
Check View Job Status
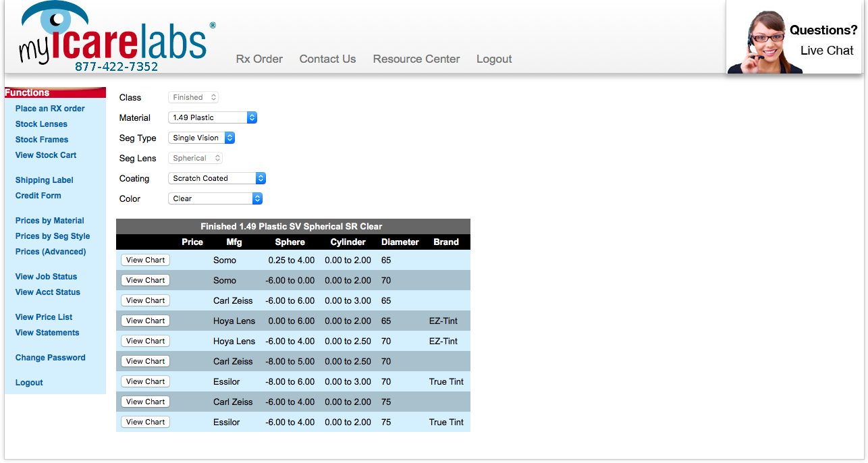point(46,276)
